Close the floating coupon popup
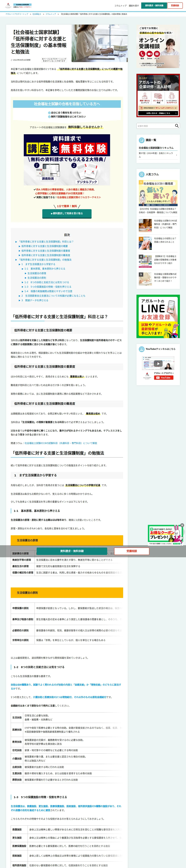 point(182,525)
